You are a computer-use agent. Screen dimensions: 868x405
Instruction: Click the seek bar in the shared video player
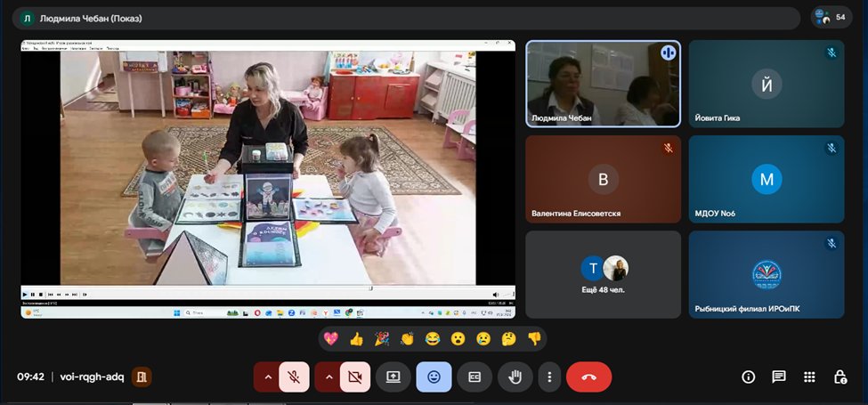coord(267,288)
